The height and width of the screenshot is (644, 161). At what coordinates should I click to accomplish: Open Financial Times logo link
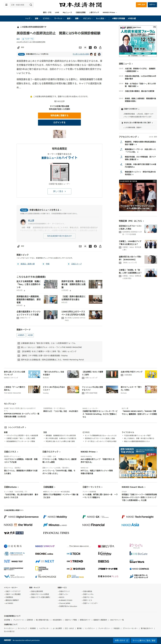(x=56, y=533)
